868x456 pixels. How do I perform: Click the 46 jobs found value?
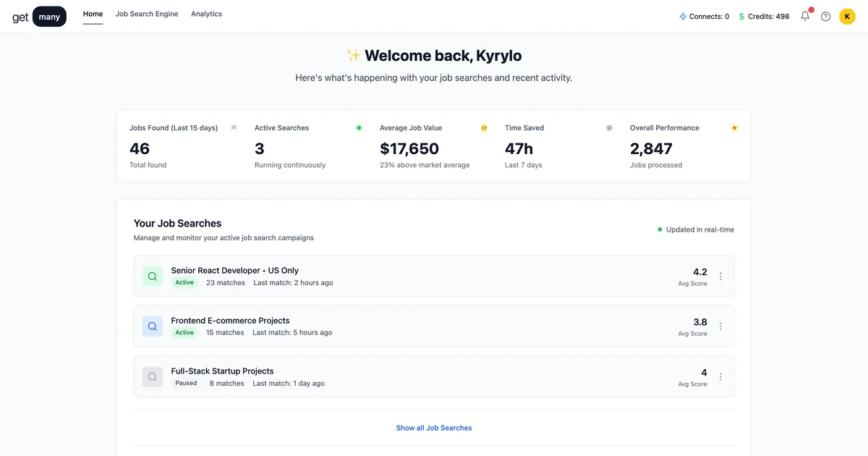pyautogui.click(x=140, y=148)
